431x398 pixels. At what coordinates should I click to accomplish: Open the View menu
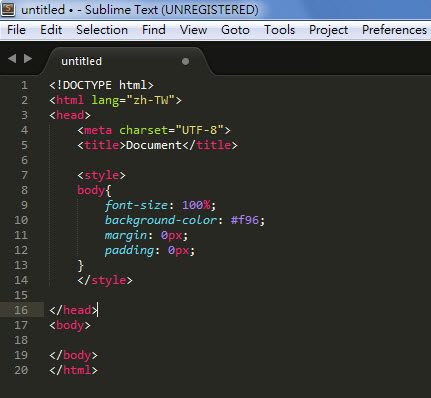(193, 30)
